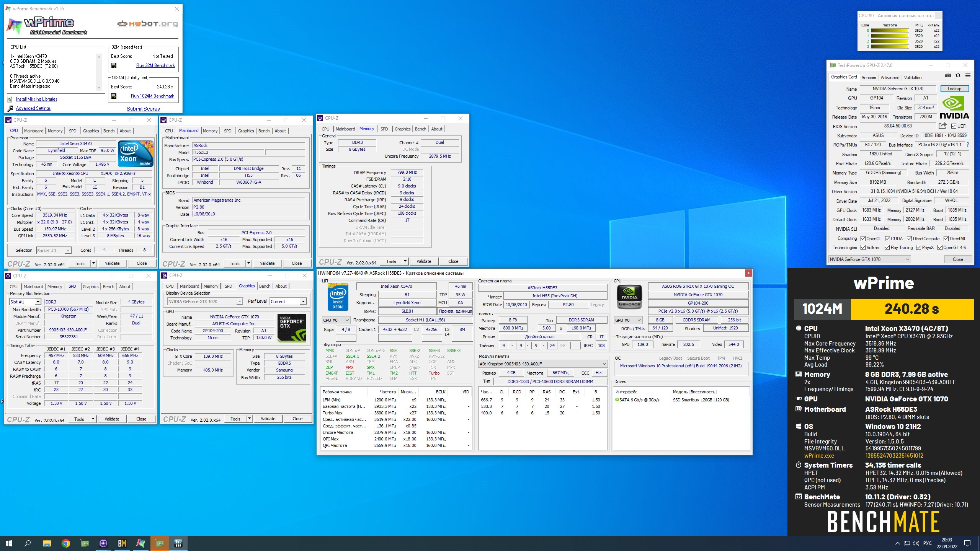Screen dimensions: 980x551
Task: Open the Bench tab in CPU-Z Mainboard window
Action: pyautogui.click(x=264, y=131)
